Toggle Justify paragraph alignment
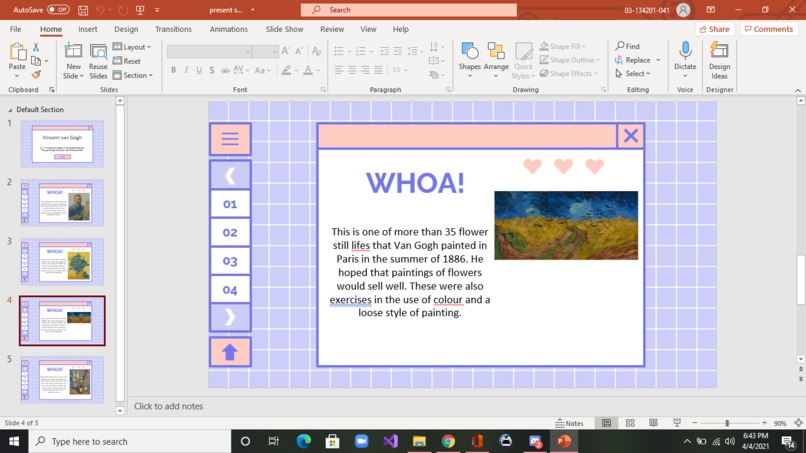This screenshot has width=806, height=453. tap(378, 70)
